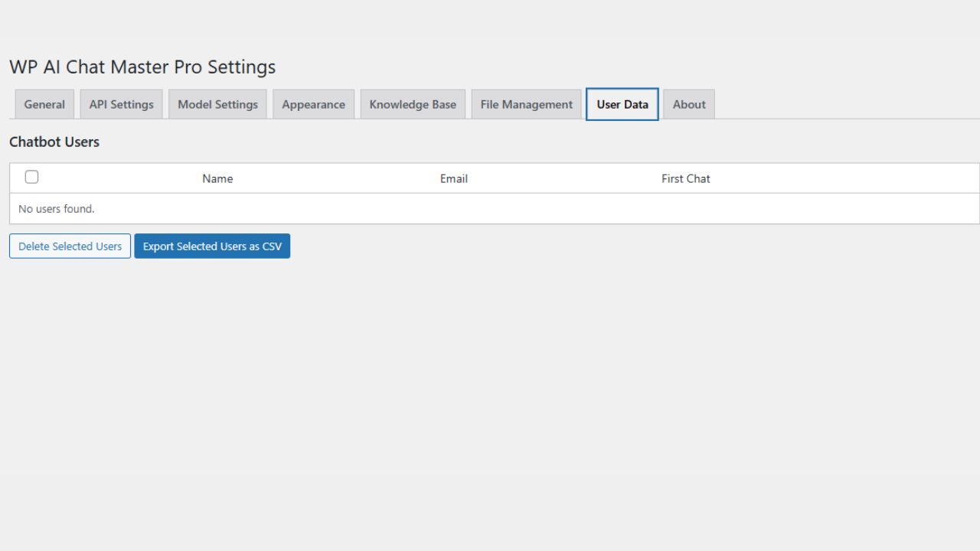Open the API Settings tab

(x=121, y=104)
